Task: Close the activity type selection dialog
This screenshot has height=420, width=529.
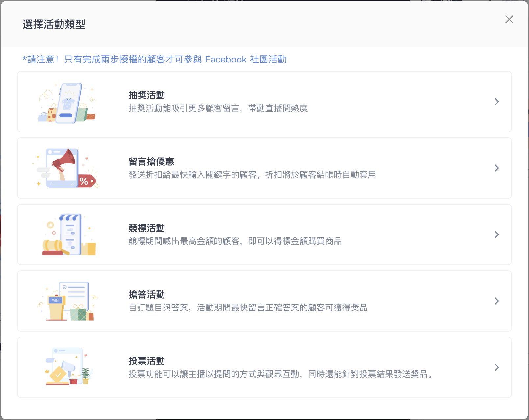Action: [x=509, y=19]
